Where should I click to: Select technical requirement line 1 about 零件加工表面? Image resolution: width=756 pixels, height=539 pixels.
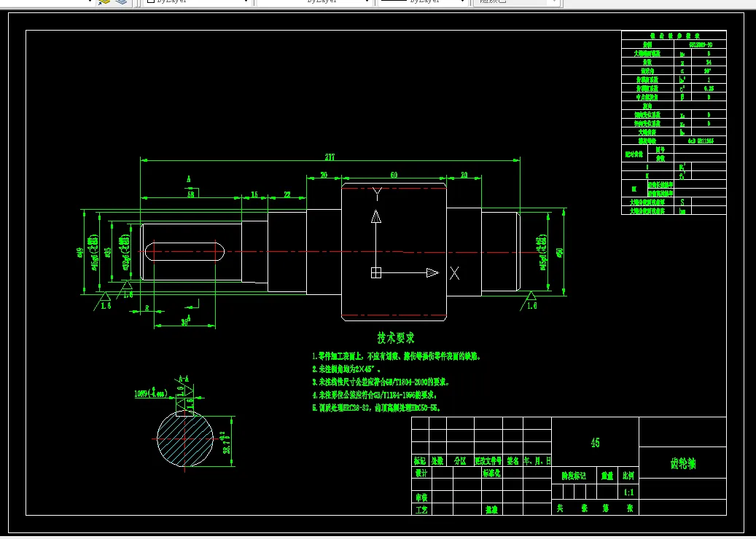(397, 357)
